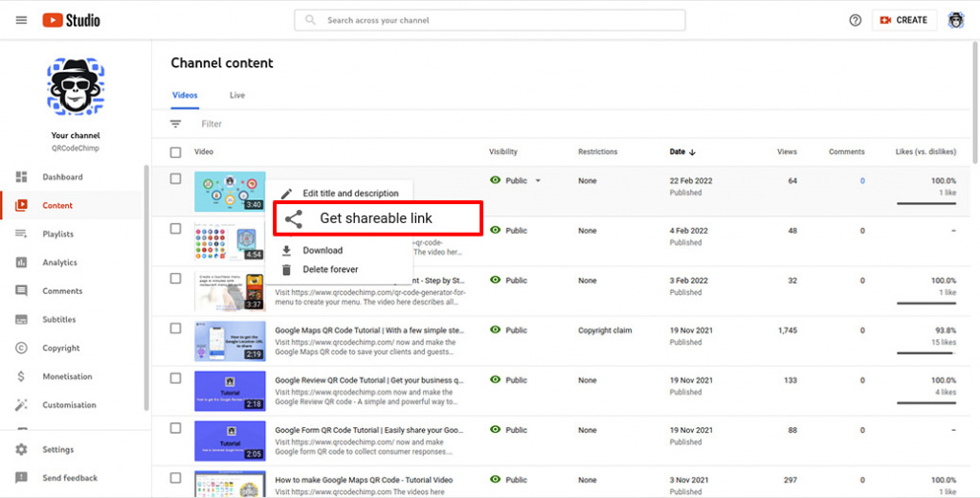
Task: Click the share icon in context menu
Action: tap(293, 218)
